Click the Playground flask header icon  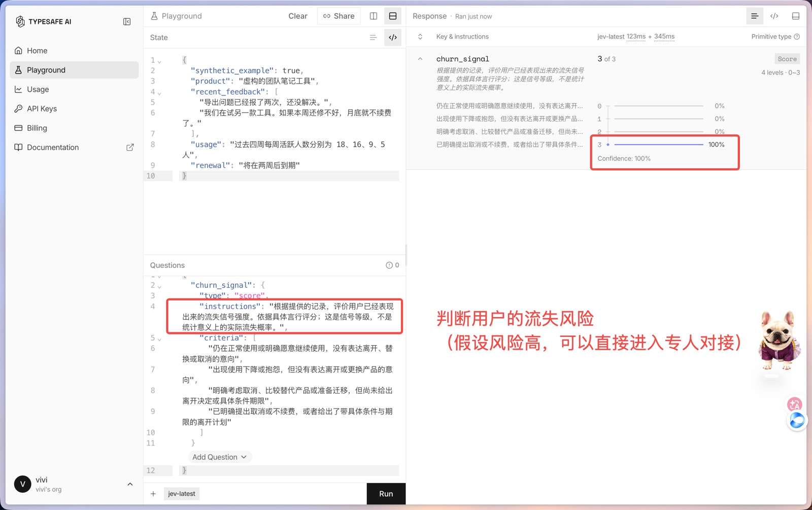click(x=154, y=16)
